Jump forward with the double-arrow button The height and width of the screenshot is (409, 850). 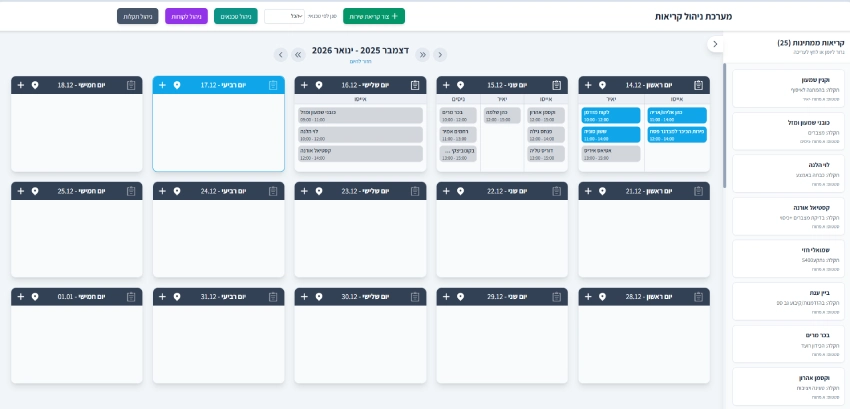(298, 54)
